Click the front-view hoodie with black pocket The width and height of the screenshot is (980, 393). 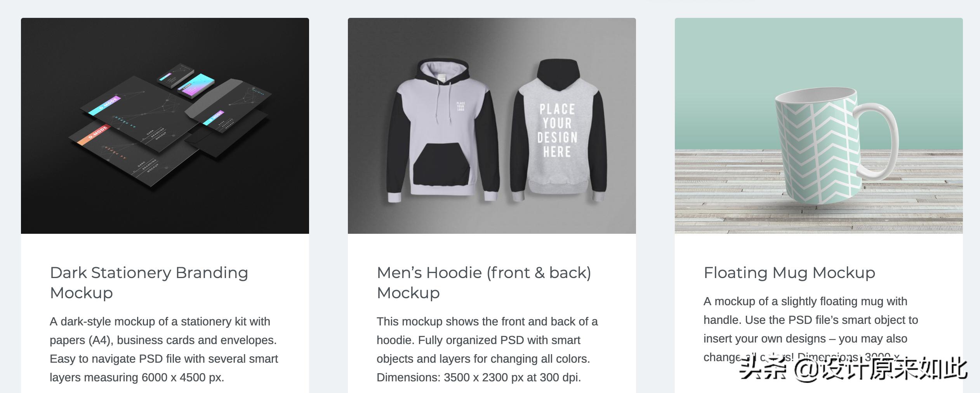(443, 130)
